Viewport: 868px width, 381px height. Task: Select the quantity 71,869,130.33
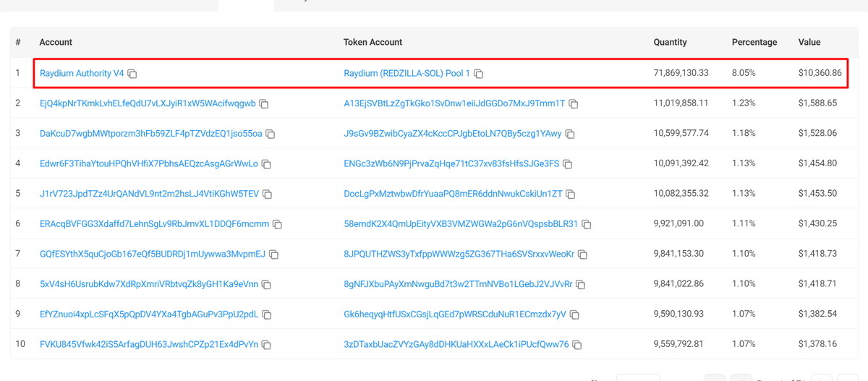(681, 73)
